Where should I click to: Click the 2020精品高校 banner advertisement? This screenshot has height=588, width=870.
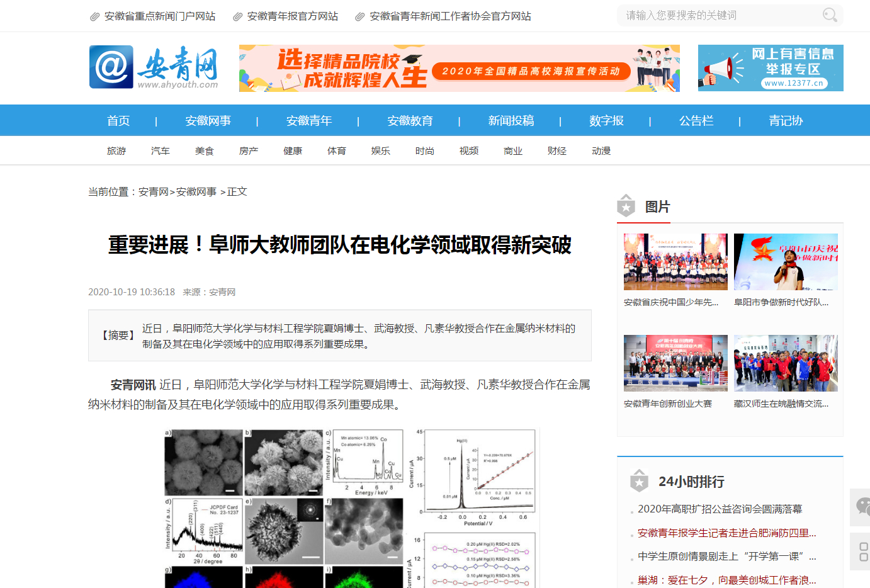pyautogui.click(x=459, y=68)
